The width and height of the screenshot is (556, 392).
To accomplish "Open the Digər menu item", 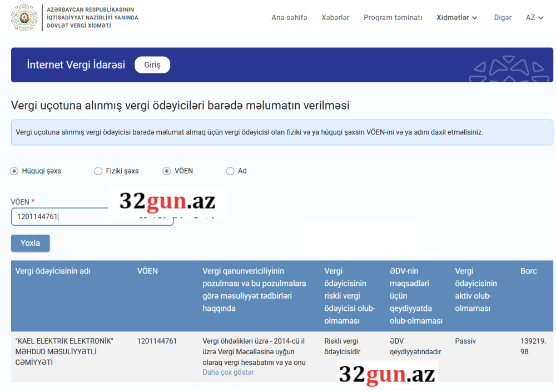I will [x=503, y=18].
